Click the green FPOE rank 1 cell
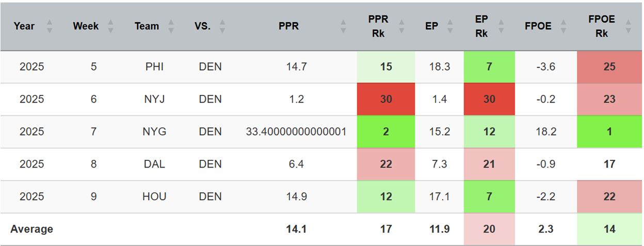 click(609, 132)
